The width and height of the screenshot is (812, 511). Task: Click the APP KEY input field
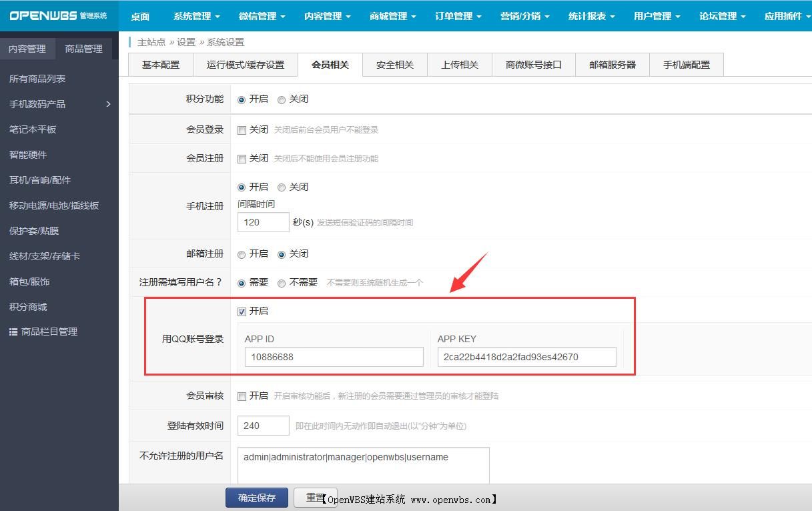[526, 356]
